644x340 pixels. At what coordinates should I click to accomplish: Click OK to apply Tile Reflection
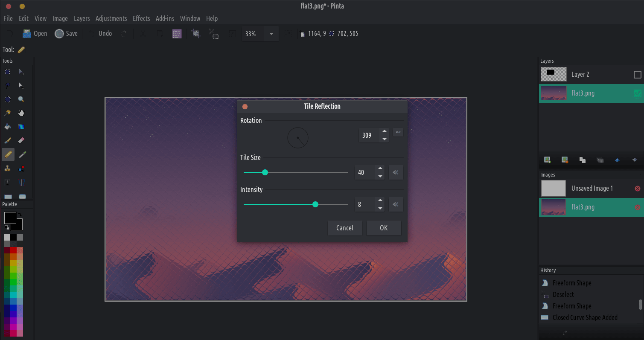tap(384, 228)
